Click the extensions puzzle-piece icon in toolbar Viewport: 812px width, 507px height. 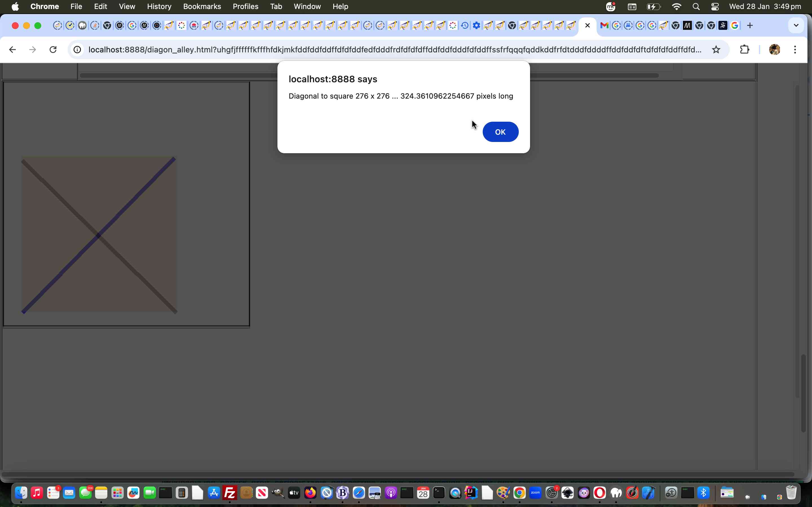(745, 49)
